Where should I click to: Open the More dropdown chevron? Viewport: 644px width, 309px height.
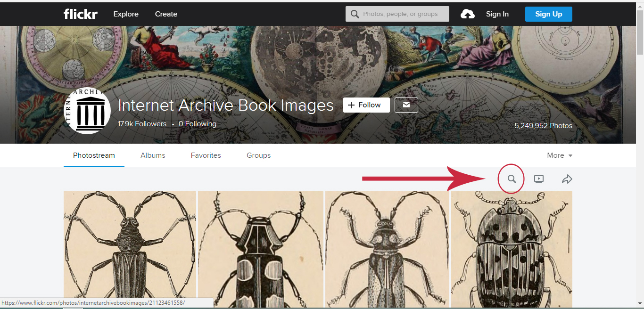[571, 155]
